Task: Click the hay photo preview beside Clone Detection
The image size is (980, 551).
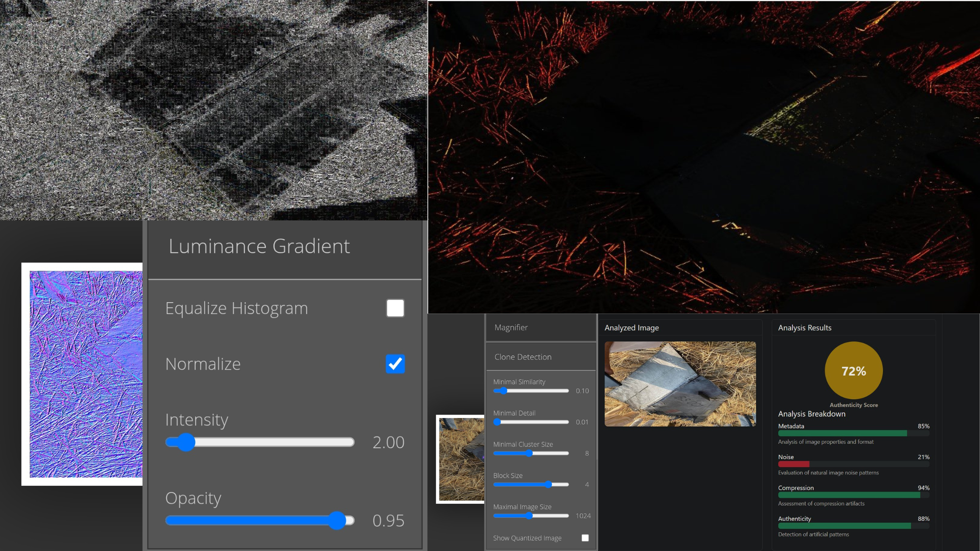Action: coord(461,459)
